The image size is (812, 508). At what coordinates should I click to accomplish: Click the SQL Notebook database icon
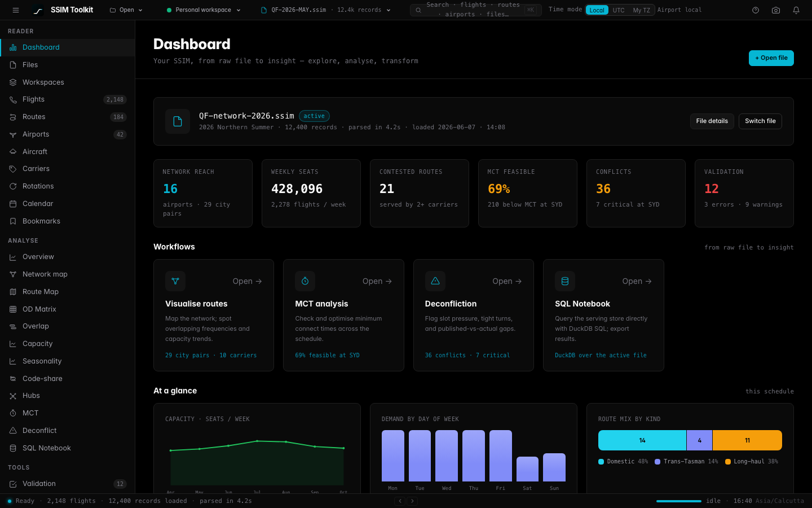565,281
